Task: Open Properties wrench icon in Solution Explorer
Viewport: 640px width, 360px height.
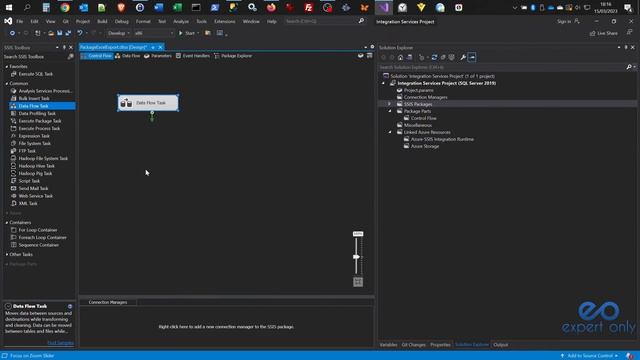Action: click(463, 57)
